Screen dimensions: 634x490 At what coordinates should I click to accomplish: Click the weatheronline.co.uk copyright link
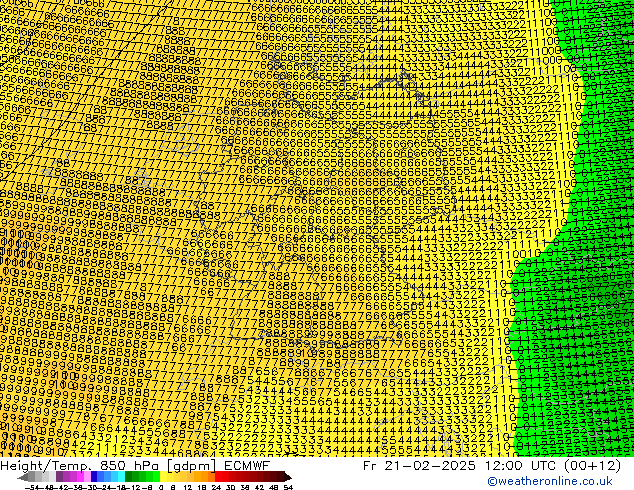[550, 481]
